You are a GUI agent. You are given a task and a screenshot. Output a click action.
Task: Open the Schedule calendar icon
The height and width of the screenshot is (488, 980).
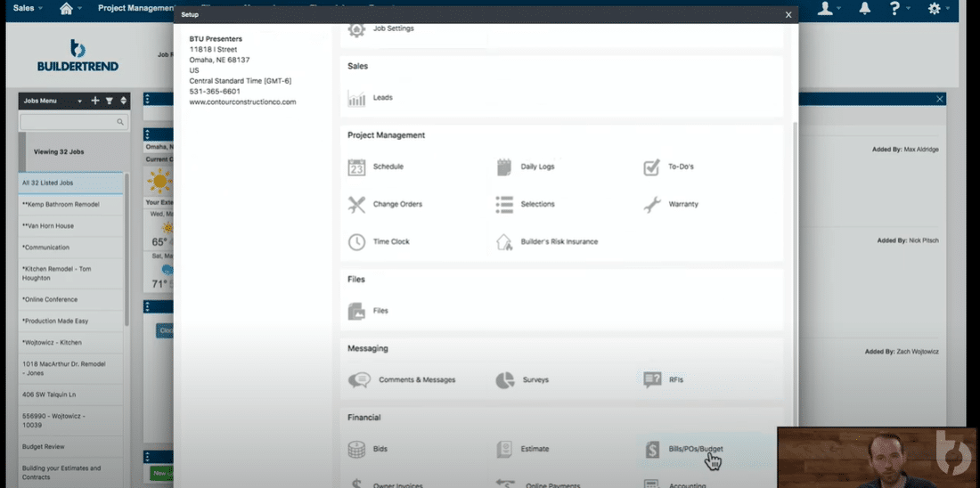pyautogui.click(x=356, y=167)
